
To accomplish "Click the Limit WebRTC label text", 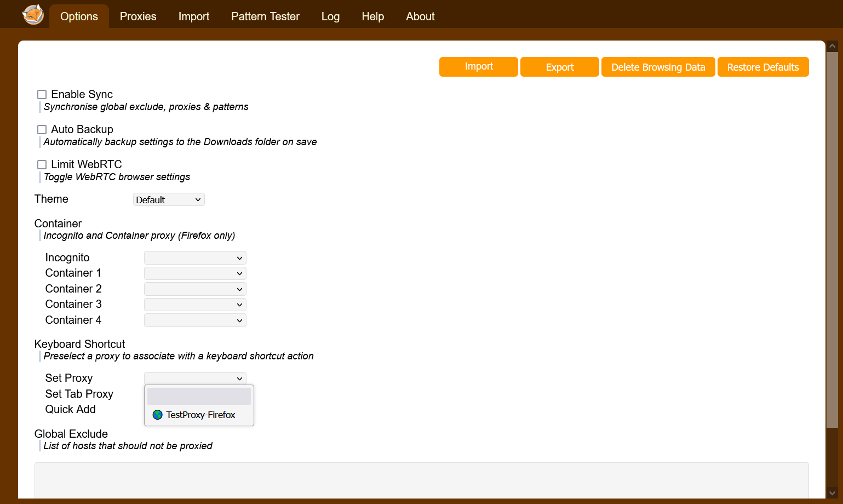I will 86,164.
